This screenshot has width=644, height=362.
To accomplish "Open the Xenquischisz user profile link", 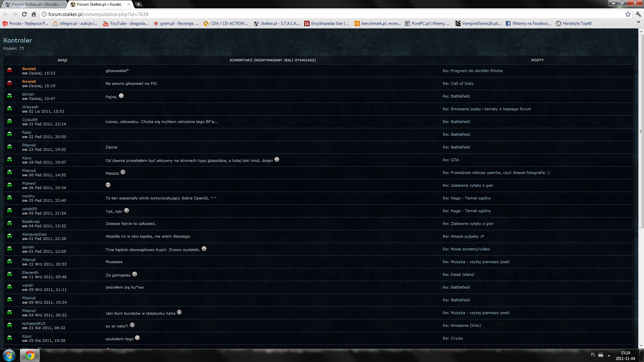I will [34, 234].
